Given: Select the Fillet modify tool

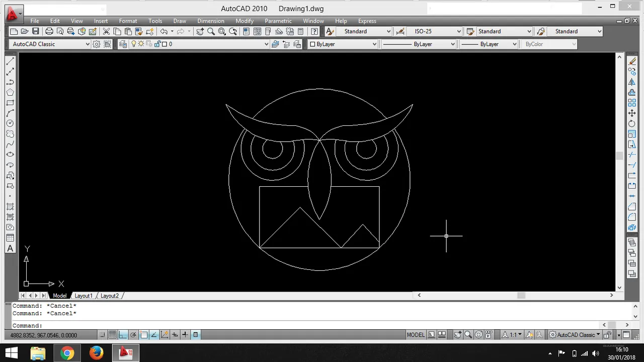Looking at the screenshot, I should coord(632,217).
